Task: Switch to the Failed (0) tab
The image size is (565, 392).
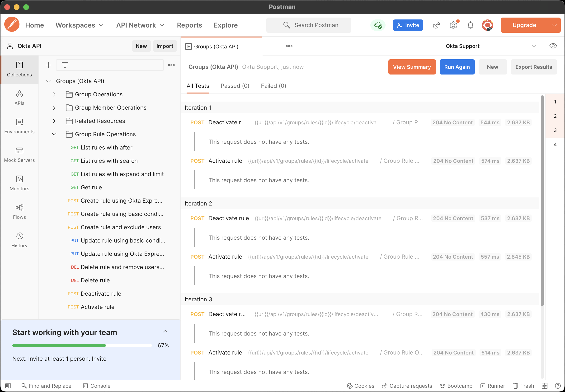Action: [273, 86]
